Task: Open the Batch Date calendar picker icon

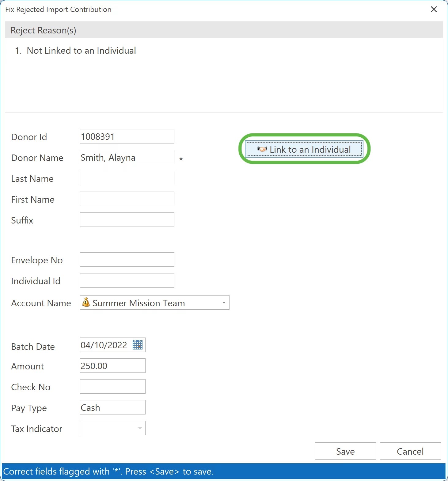Action: pos(138,345)
